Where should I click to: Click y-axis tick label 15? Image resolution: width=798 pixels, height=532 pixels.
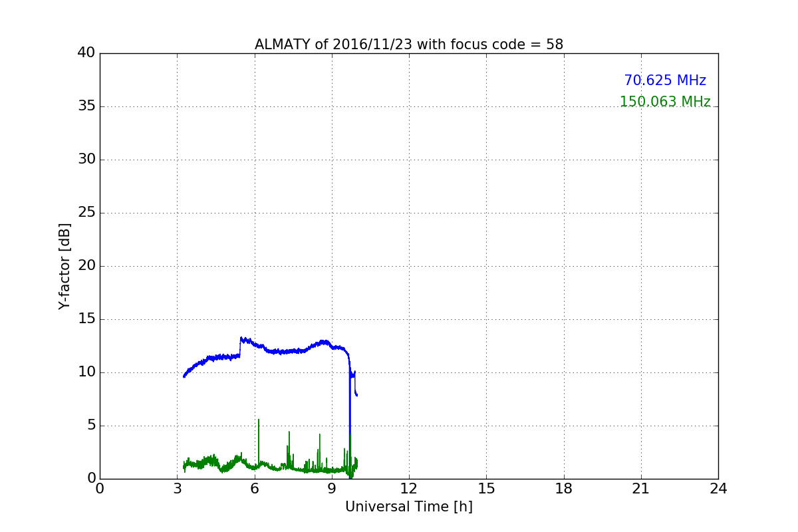[86, 319]
